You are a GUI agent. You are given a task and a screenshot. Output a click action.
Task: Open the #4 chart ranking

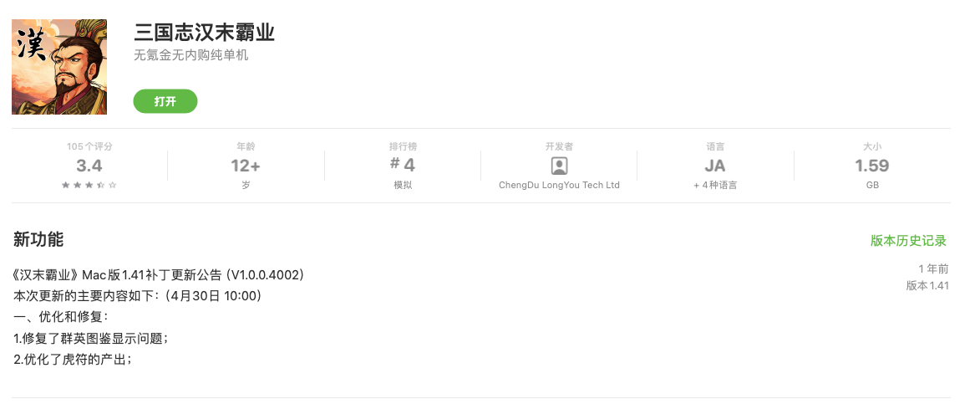403,166
